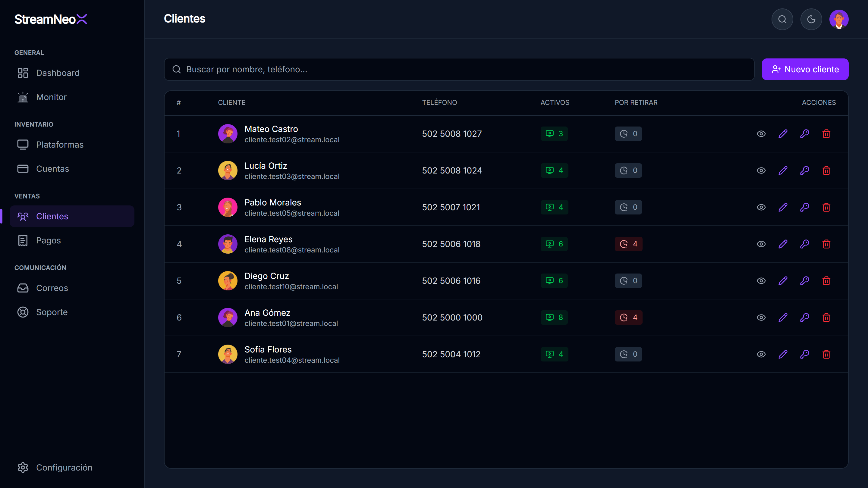Click the user avatar in the header

(x=839, y=19)
